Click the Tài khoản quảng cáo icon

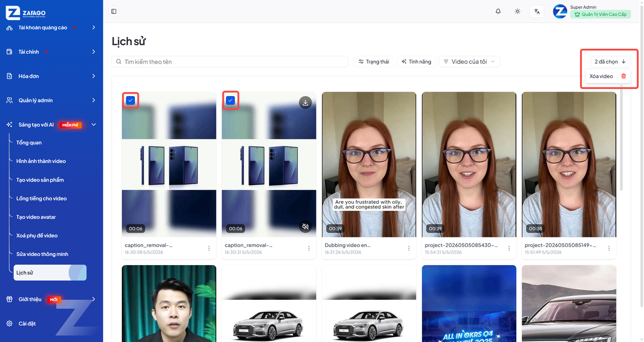tap(9, 28)
